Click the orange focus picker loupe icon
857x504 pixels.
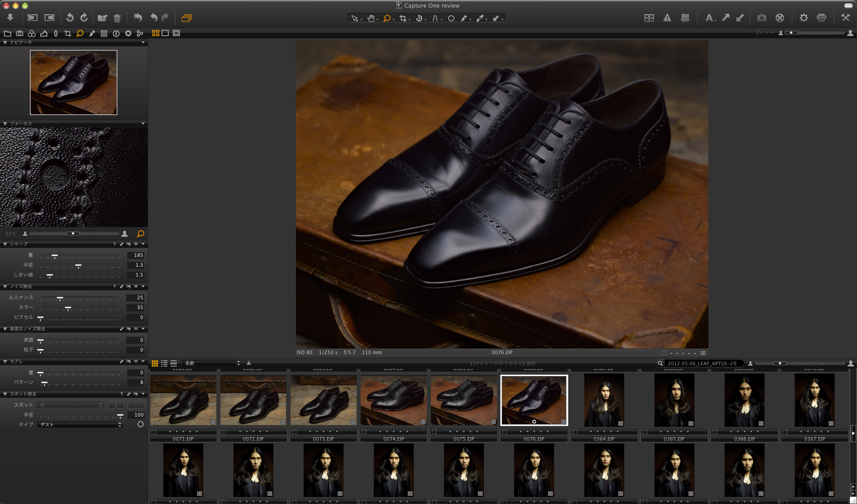click(x=140, y=234)
